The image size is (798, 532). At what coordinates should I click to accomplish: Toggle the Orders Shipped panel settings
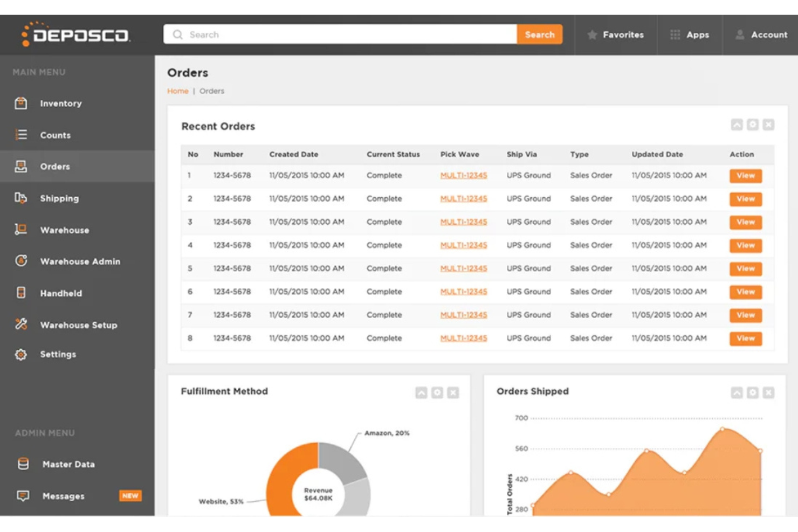[x=752, y=392]
